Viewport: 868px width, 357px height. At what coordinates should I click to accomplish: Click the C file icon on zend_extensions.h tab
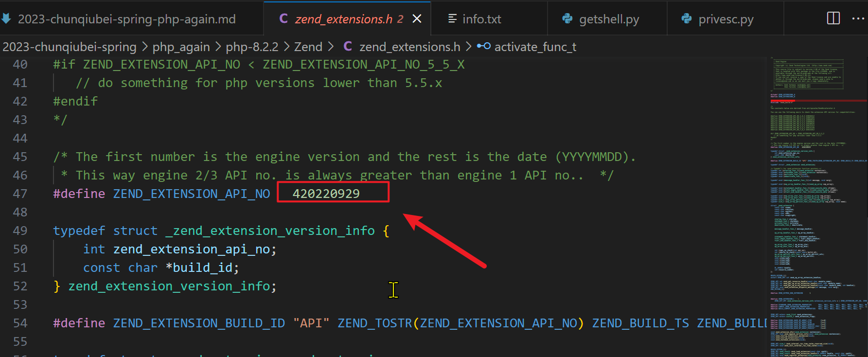pyautogui.click(x=283, y=19)
